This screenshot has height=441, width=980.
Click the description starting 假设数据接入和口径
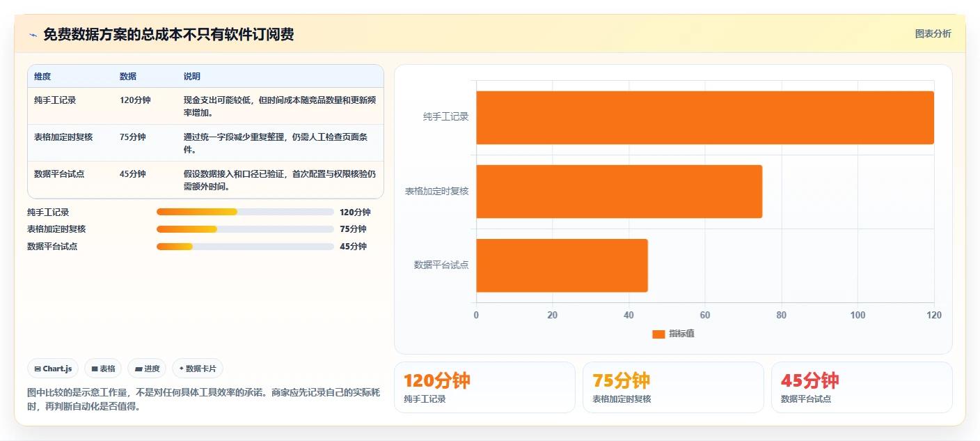280,180
